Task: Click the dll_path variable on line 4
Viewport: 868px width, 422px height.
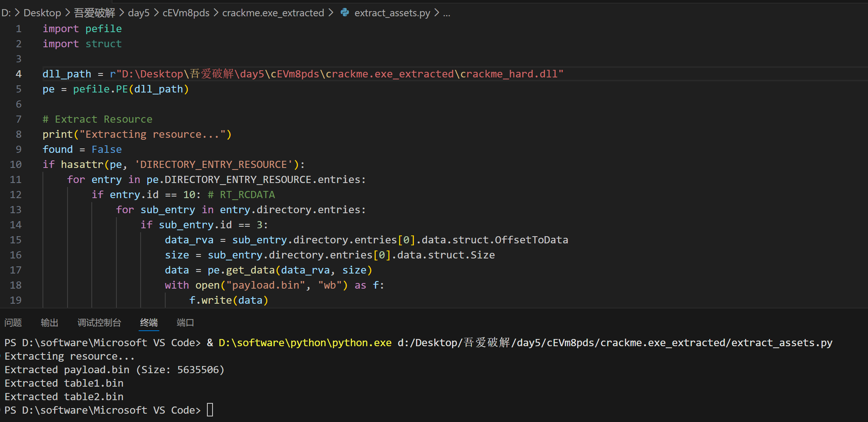Action: [67, 74]
